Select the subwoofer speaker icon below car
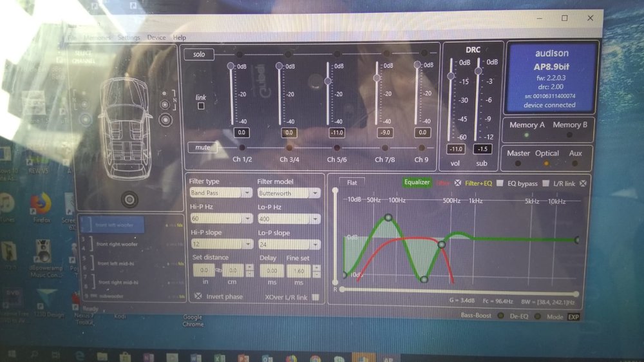 (129, 200)
